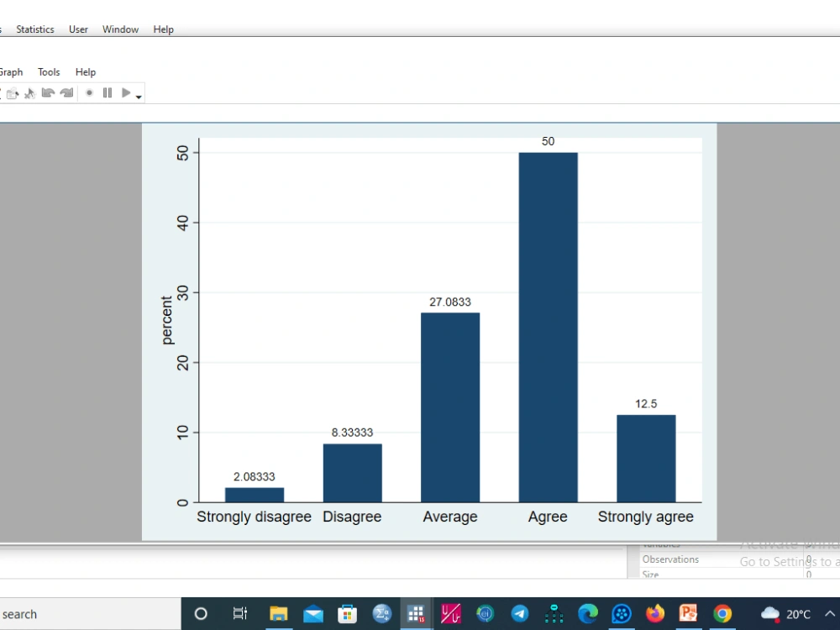This screenshot has height=630, width=840.
Task: Open the pink U-curve app on taskbar
Action: point(450,614)
